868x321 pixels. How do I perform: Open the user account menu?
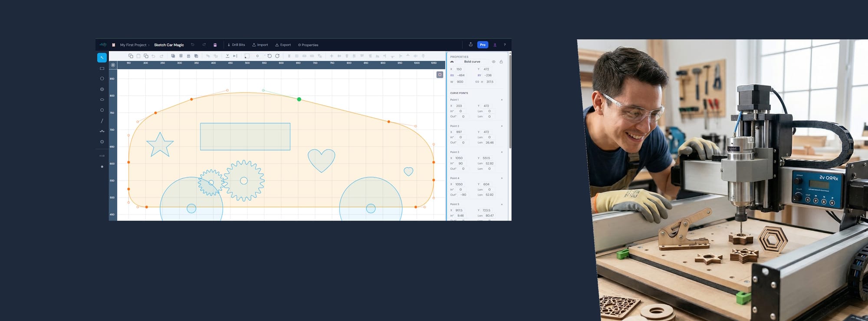pyautogui.click(x=495, y=45)
